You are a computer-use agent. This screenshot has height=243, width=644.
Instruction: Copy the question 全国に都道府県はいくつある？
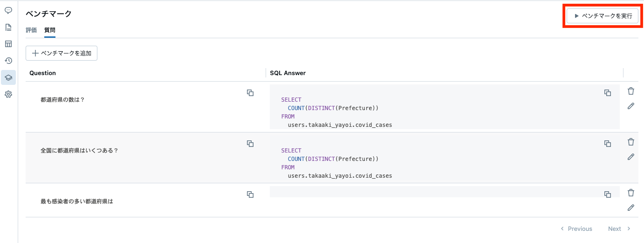250,144
